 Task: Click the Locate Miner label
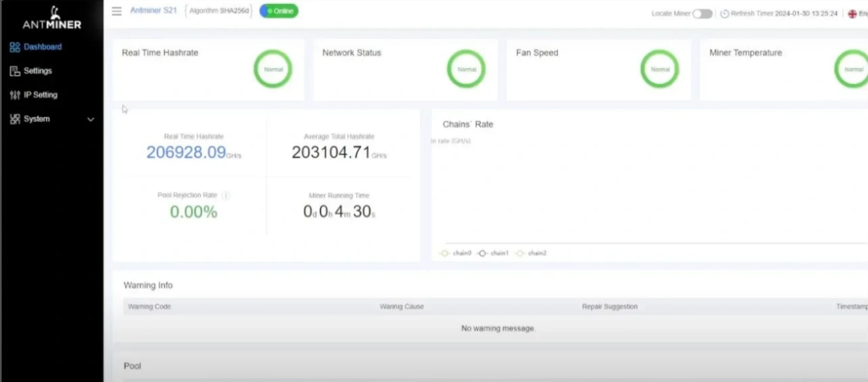[x=670, y=14]
